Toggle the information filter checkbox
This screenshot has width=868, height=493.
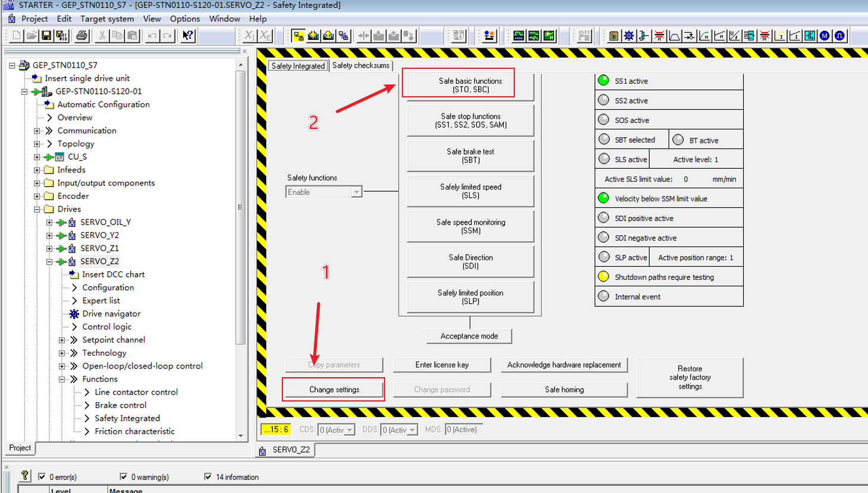click(x=207, y=476)
